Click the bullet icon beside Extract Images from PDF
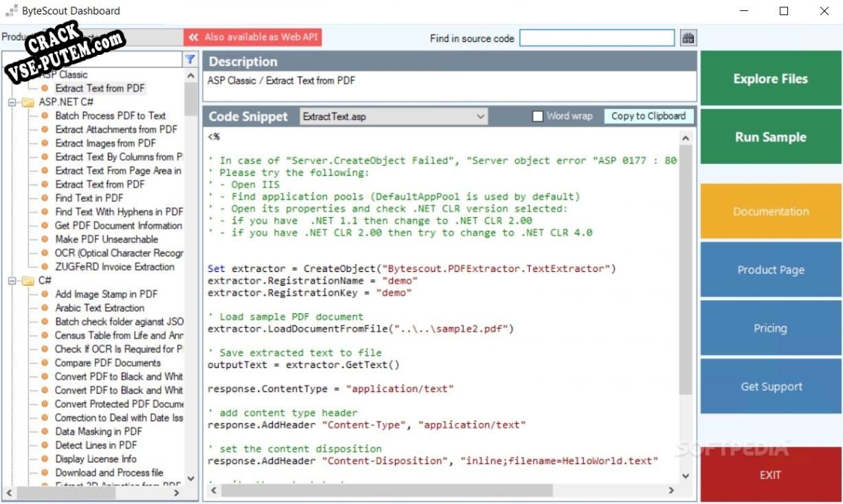The image size is (843, 504). pos(45,143)
